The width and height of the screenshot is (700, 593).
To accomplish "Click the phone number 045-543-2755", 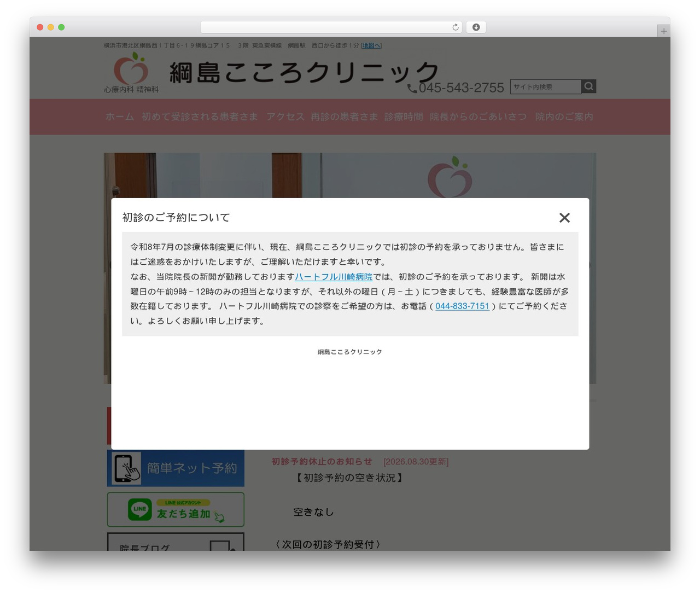I will tap(462, 88).
